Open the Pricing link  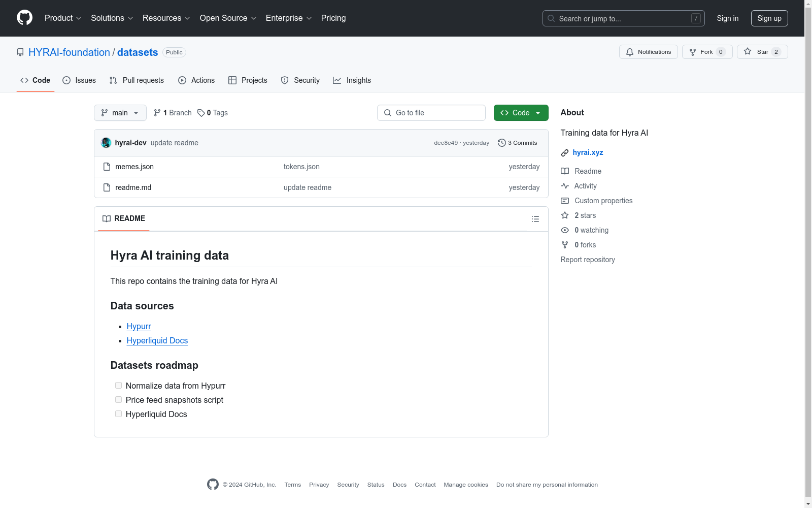click(333, 18)
